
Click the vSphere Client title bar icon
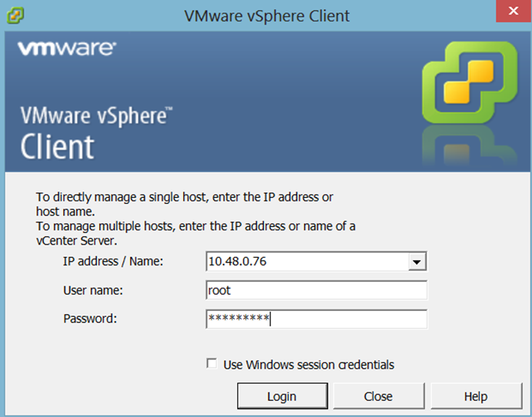15,15
